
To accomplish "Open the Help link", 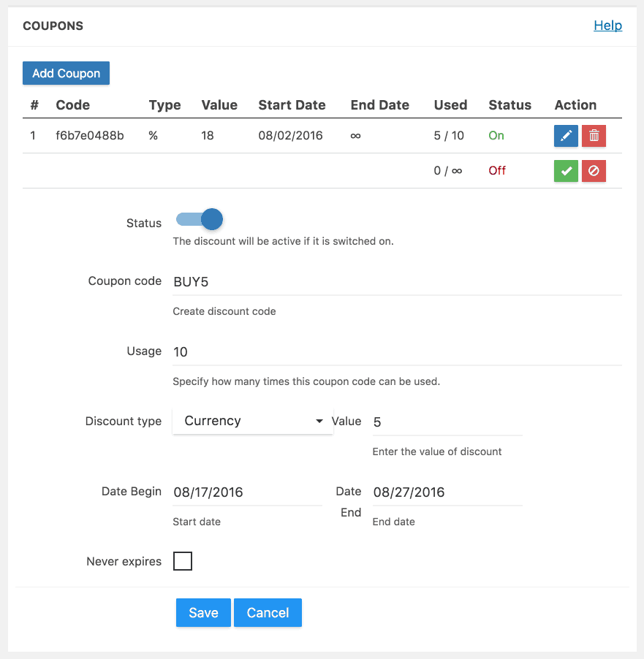I will point(608,26).
